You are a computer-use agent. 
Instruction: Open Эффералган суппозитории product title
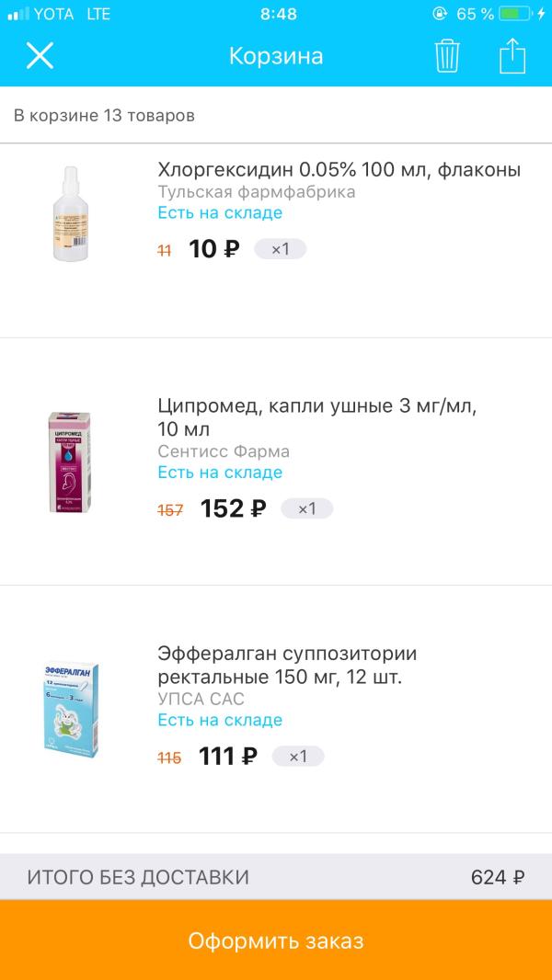[287, 666]
